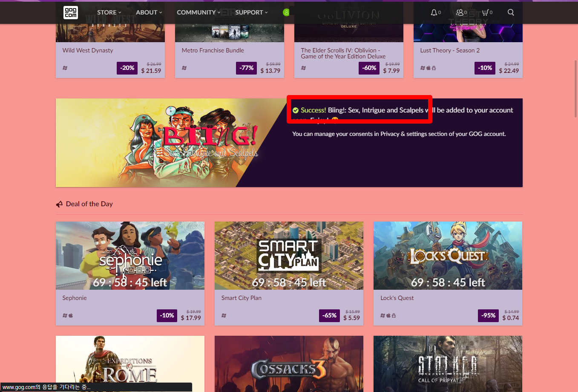Click the $ 0.74 price
The image size is (578, 392).
[x=511, y=318]
